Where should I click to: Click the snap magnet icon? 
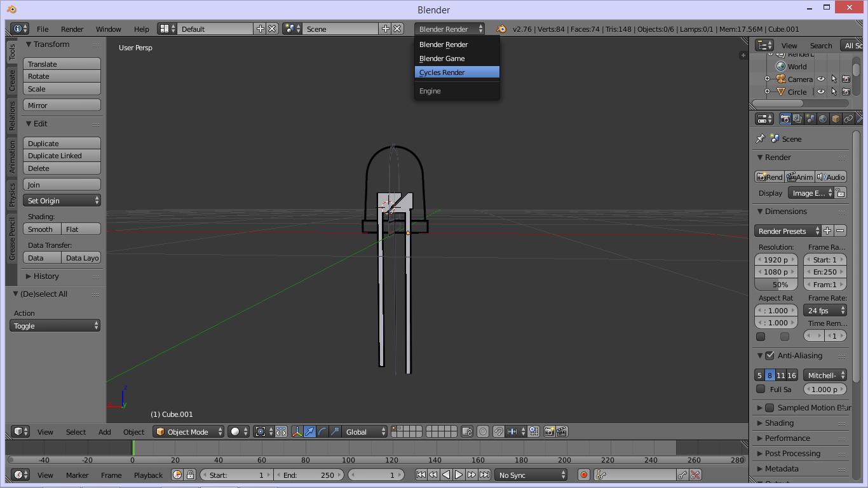coord(499,431)
